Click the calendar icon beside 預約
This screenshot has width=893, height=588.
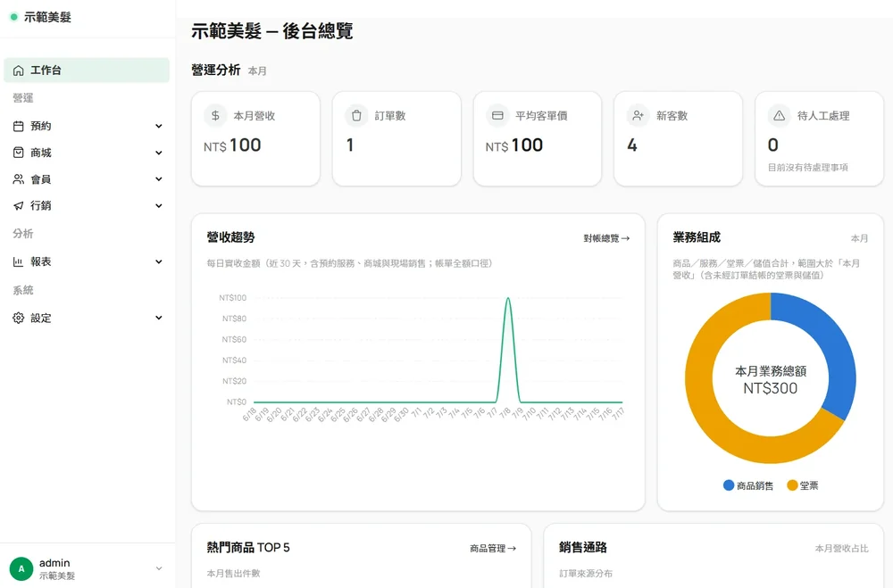point(18,127)
